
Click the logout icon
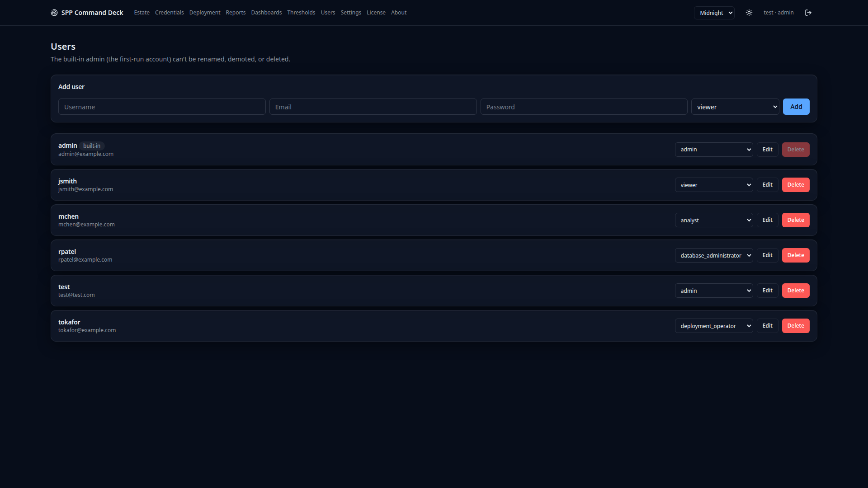pos(808,13)
